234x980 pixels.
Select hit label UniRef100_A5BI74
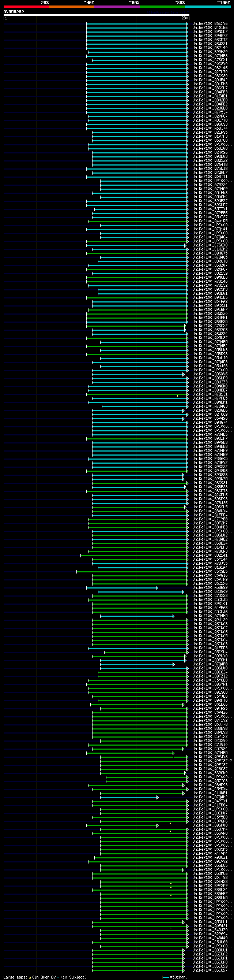210,129
